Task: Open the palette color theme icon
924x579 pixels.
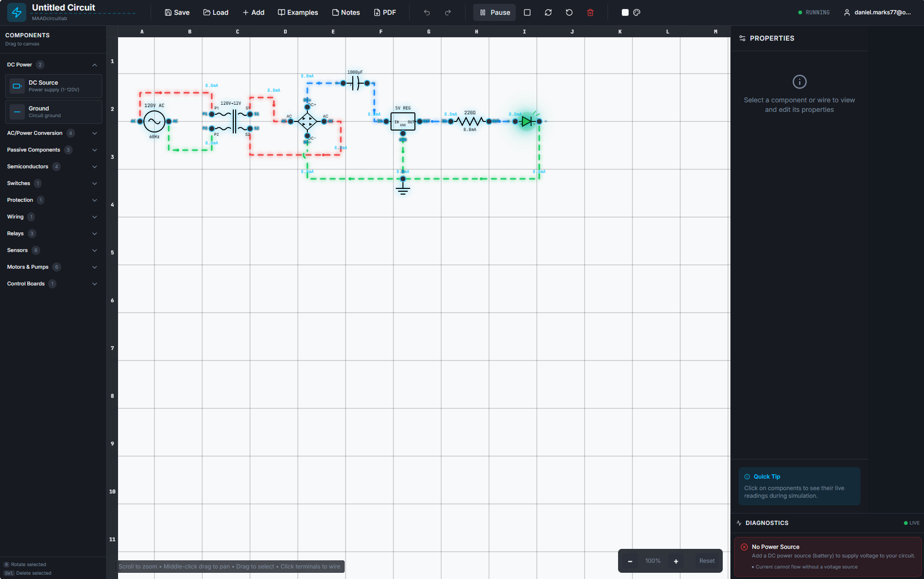Action: (x=637, y=12)
